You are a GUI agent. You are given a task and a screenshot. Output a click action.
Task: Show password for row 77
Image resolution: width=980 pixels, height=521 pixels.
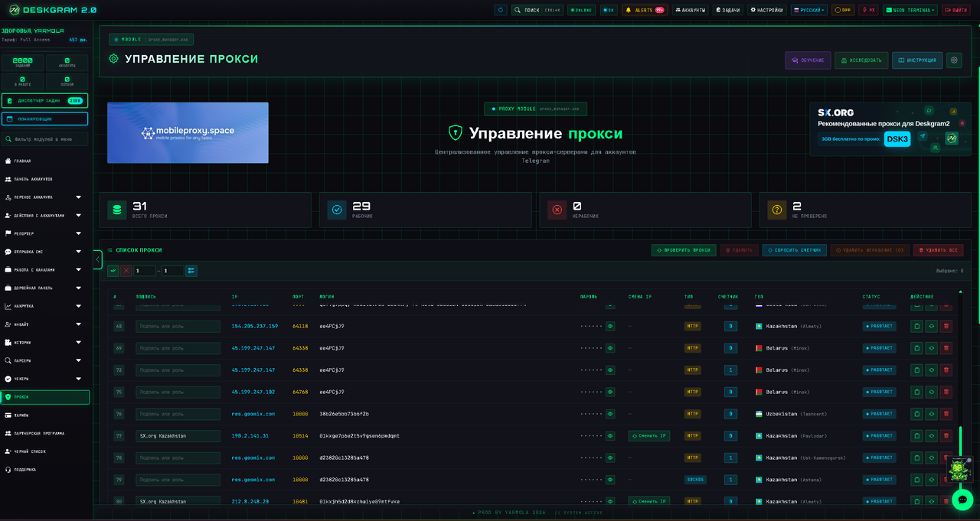tap(610, 436)
